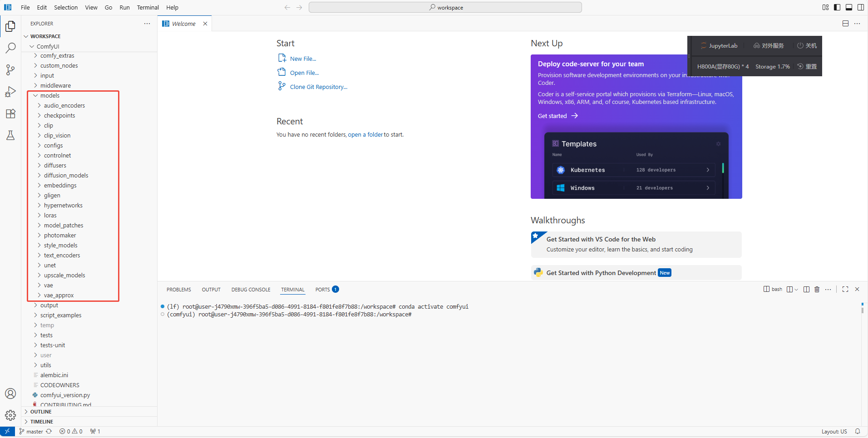Open the Terminal menu

tap(148, 7)
